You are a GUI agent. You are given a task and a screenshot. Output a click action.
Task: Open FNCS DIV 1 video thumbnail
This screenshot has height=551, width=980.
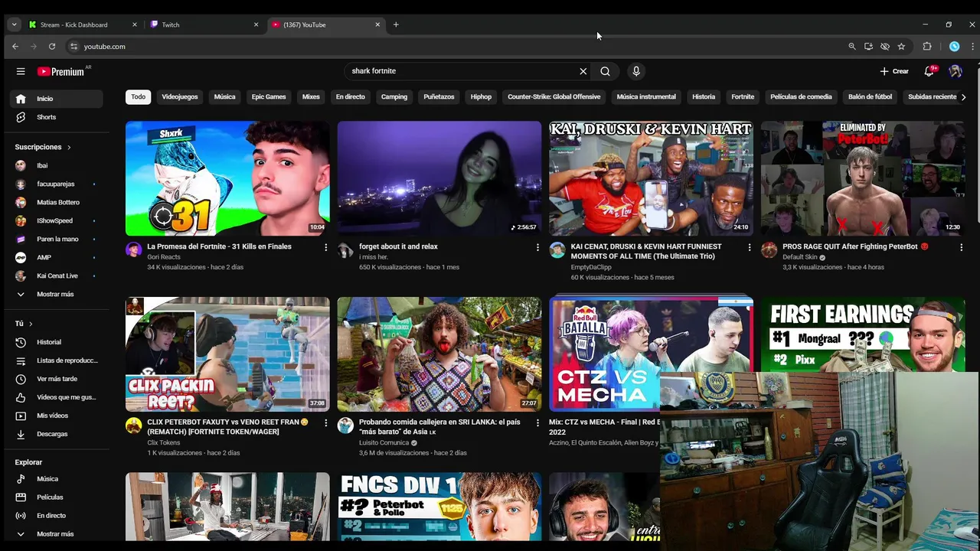tap(439, 507)
